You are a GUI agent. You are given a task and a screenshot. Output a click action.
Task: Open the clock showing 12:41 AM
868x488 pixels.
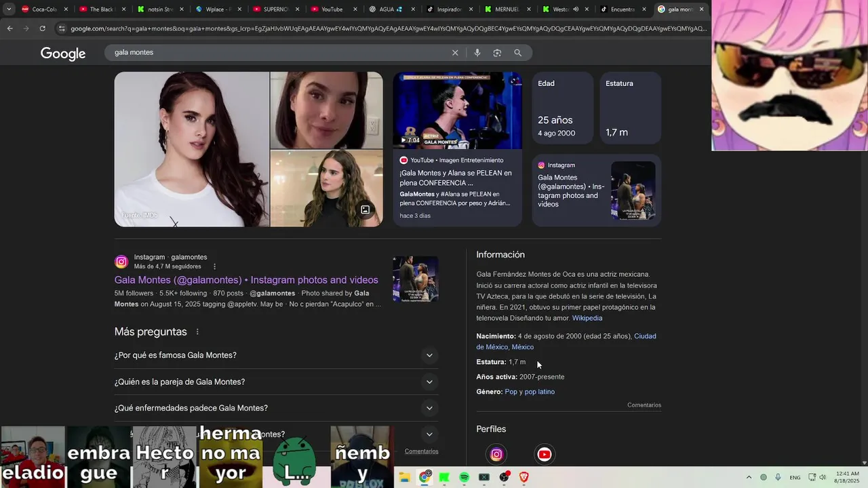(x=848, y=477)
